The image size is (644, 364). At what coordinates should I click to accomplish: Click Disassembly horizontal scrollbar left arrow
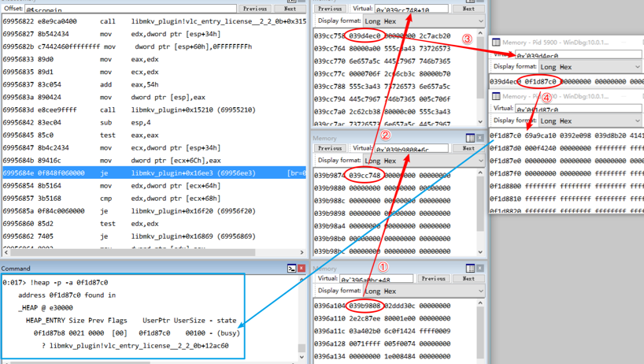(x=6, y=252)
